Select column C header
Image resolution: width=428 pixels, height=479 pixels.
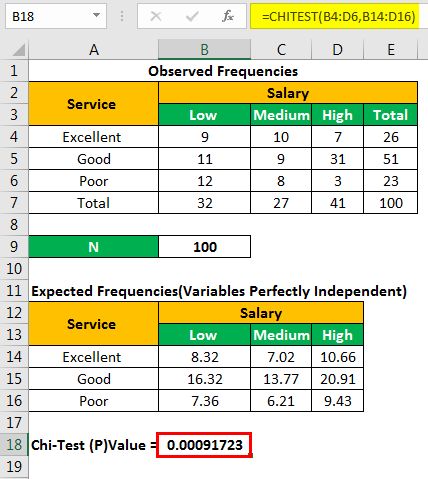coord(281,50)
